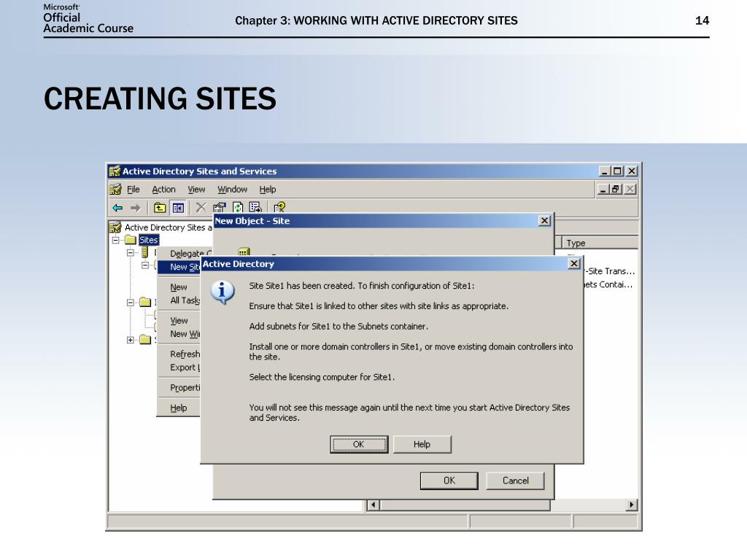747x560 pixels.
Task: Click the Type column header
Action: click(x=600, y=243)
